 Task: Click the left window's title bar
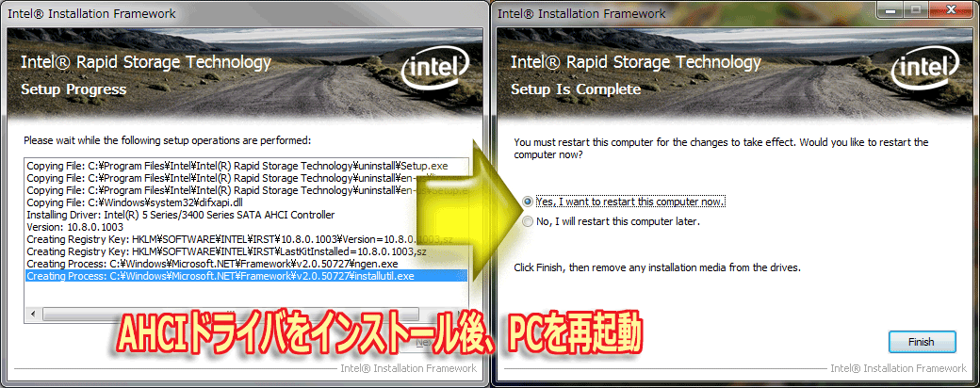244,13
